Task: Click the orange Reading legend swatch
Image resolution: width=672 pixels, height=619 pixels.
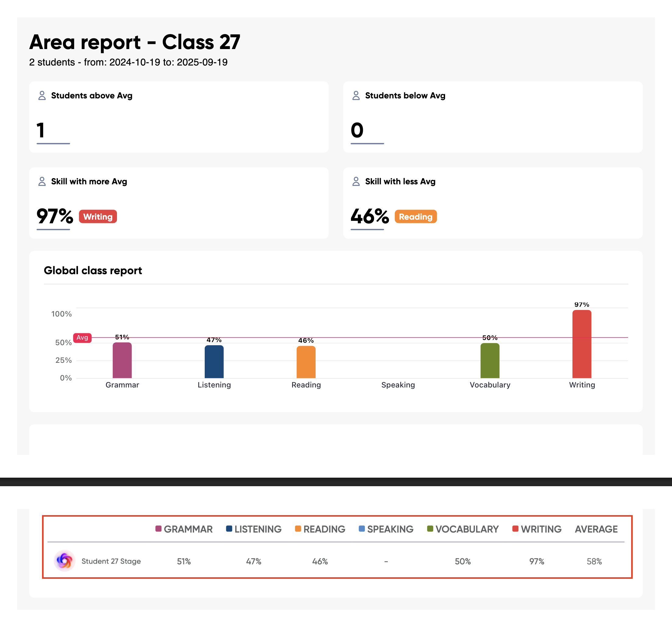Action: [x=298, y=529]
